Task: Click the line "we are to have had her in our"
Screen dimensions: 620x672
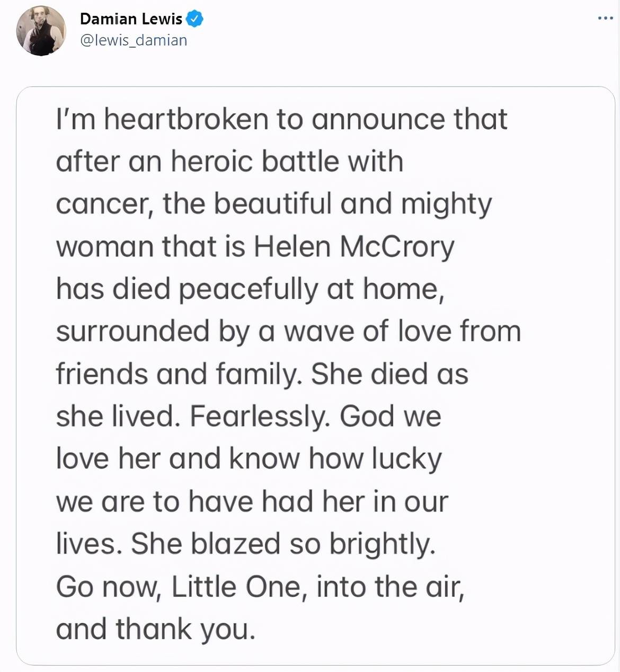Action: 252,501
